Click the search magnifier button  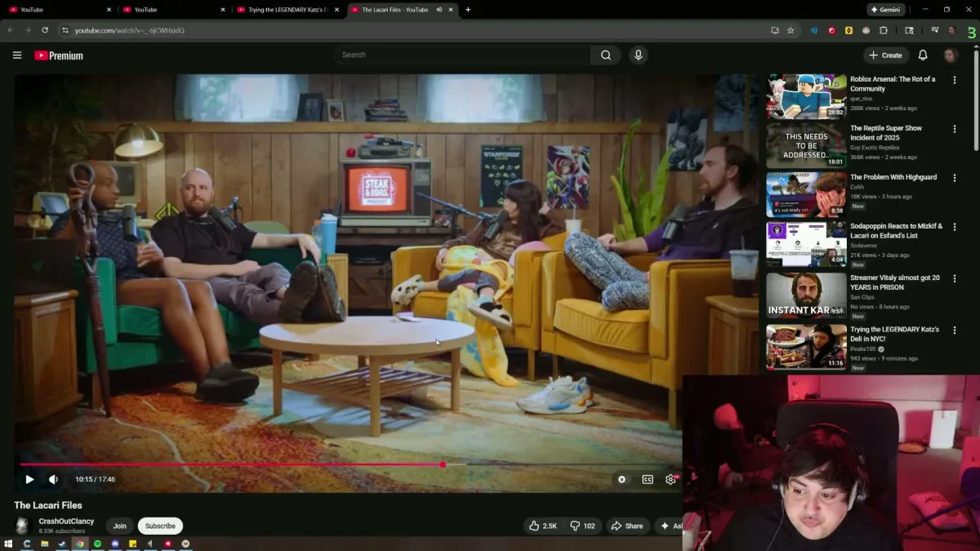pyautogui.click(x=605, y=55)
